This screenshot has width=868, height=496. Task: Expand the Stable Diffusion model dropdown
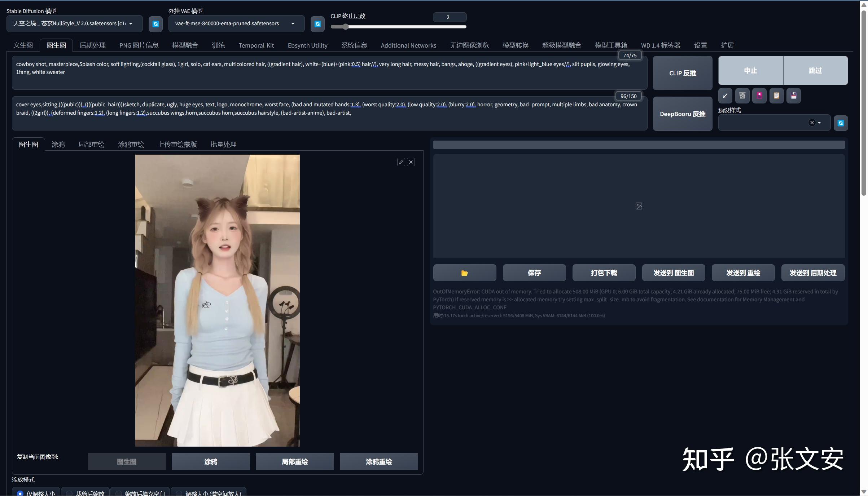[131, 24]
